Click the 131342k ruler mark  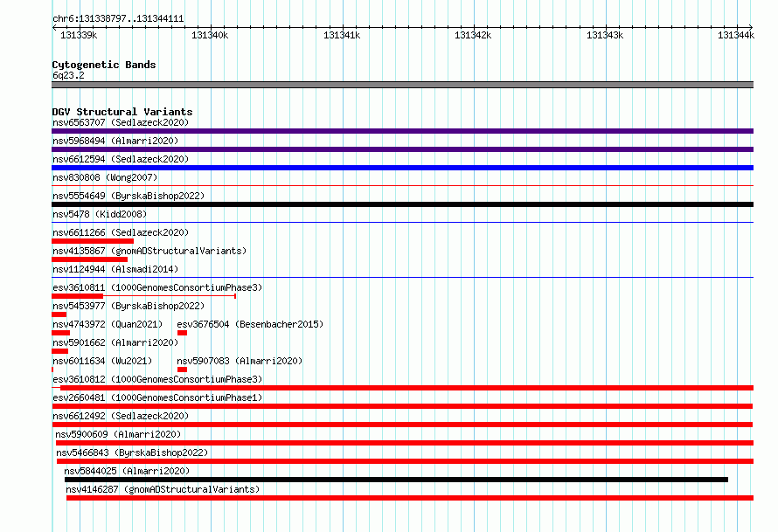[473, 35]
